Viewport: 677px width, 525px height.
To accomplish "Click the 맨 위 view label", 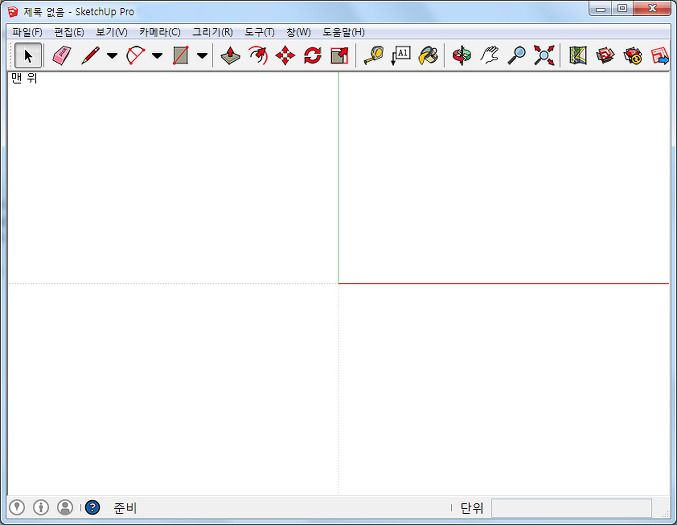I will click(24, 78).
